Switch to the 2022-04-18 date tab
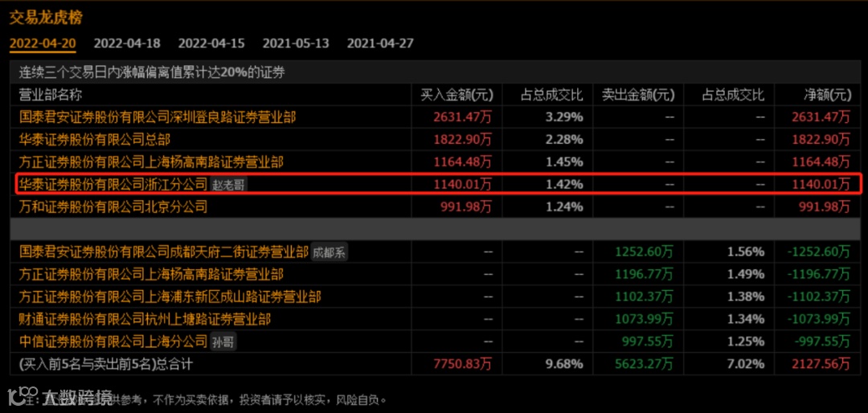Viewport: 868px width, 413px height. tap(127, 43)
